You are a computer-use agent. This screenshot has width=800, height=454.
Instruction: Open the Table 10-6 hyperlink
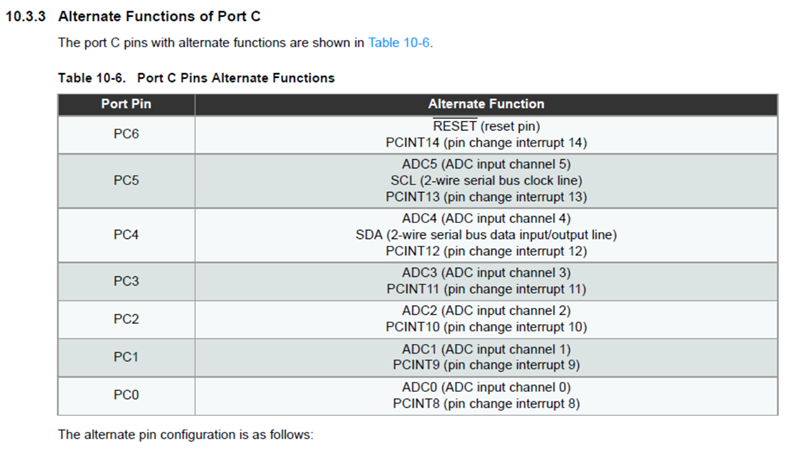[400, 43]
